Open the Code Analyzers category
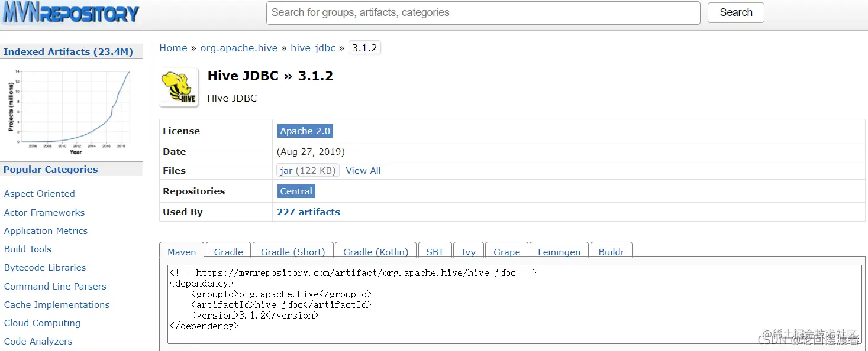The width and height of the screenshot is (868, 351). click(38, 341)
